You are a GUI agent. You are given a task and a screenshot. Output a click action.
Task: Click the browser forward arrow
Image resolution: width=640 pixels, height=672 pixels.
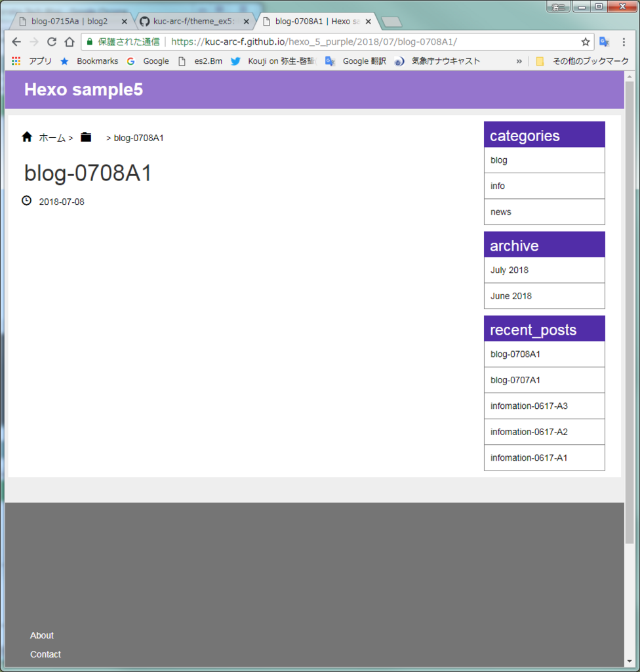pos(34,41)
